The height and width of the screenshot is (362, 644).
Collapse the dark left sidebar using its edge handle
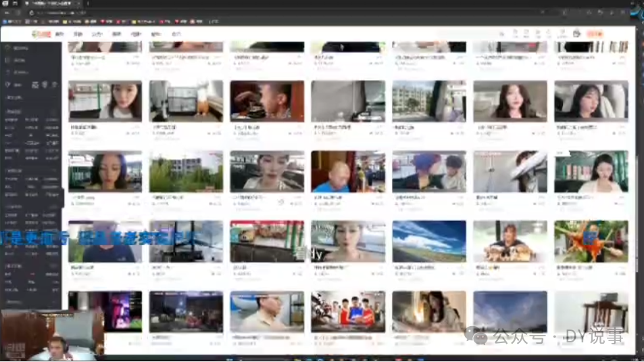point(63,198)
